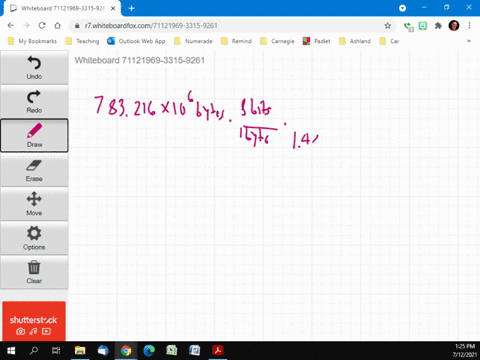
Task: Open Excel from taskbar
Action: coord(172,351)
